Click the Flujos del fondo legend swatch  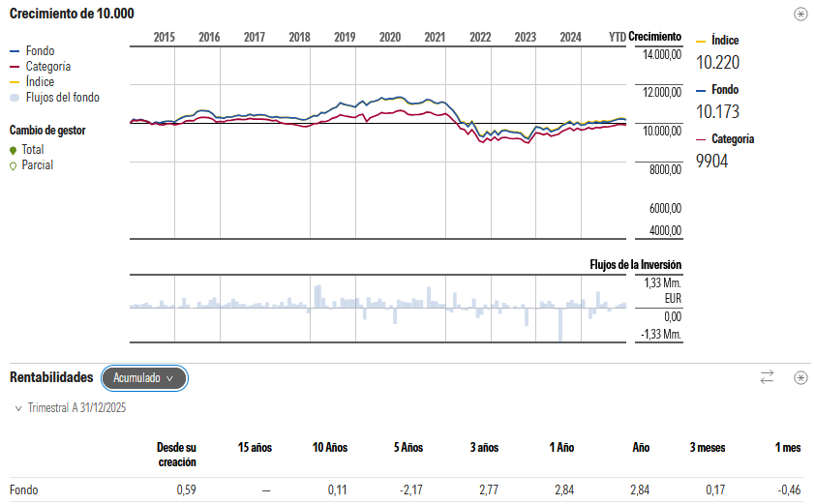point(14,98)
